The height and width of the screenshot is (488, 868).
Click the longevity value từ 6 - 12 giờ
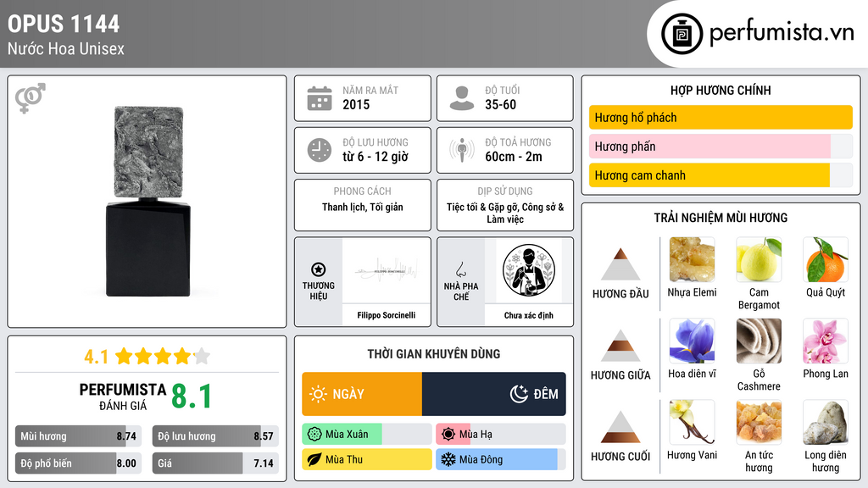point(375,157)
